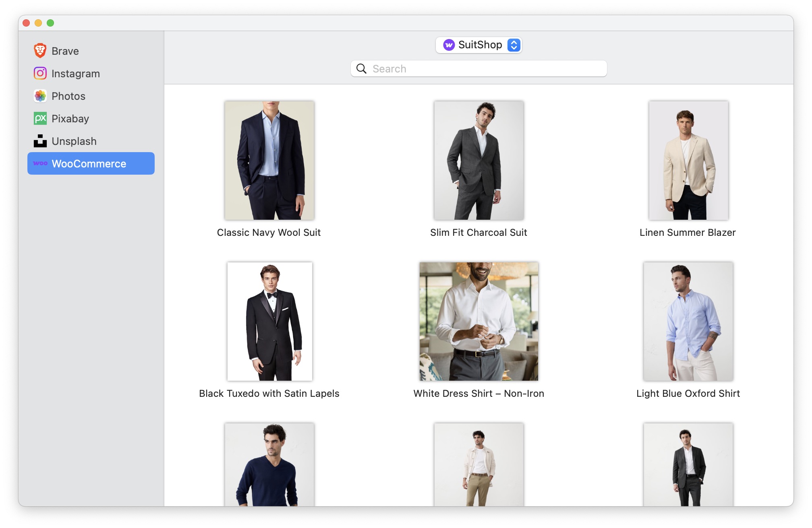The height and width of the screenshot is (528, 812).
Task: Minimize the window with the yellow button
Action: [38, 23]
